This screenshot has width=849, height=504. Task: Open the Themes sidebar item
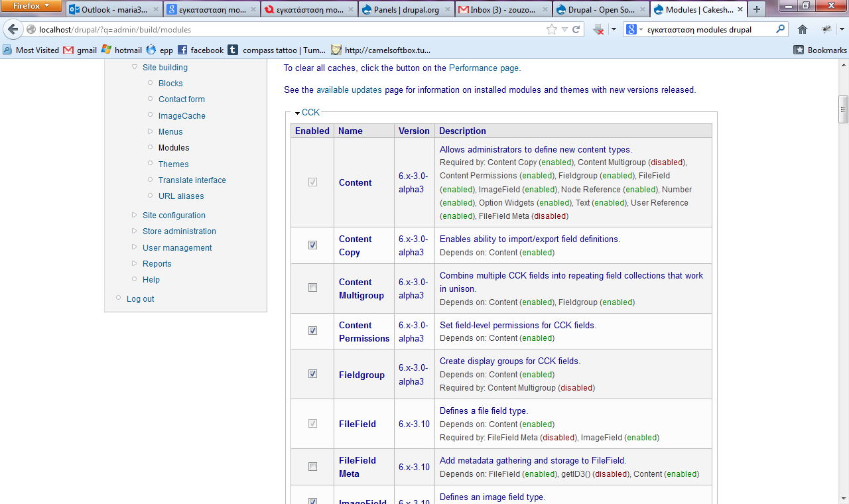click(173, 164)
